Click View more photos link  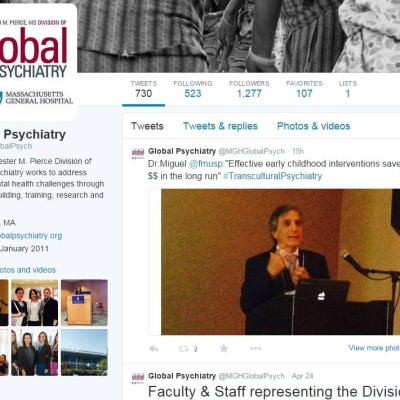374,348
